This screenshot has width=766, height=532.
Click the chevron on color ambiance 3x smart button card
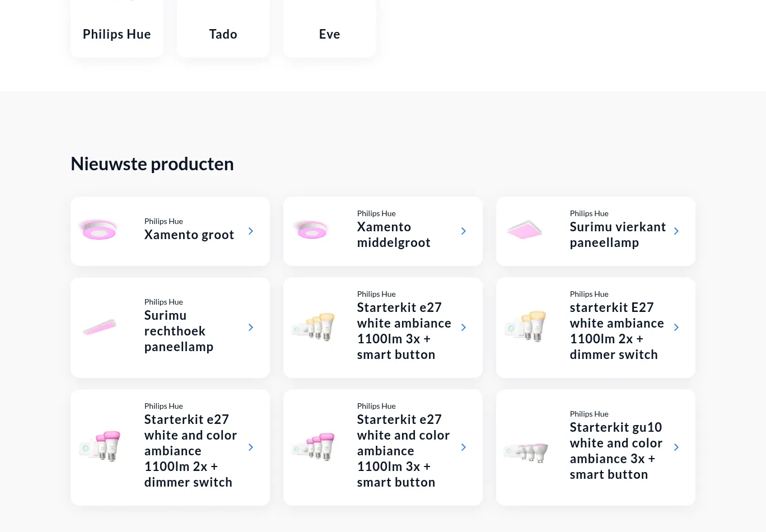(464, 447)
